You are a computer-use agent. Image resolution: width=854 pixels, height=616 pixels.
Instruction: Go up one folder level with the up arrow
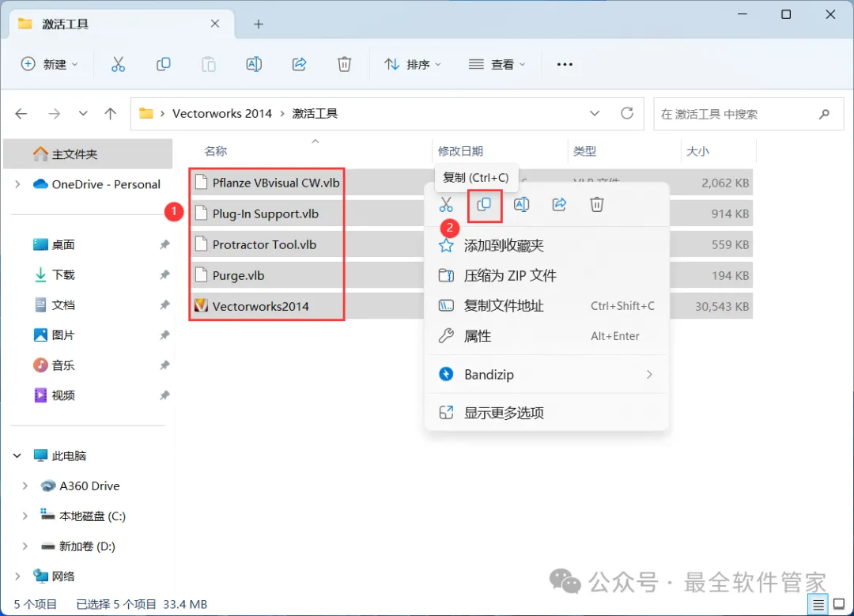111,113
